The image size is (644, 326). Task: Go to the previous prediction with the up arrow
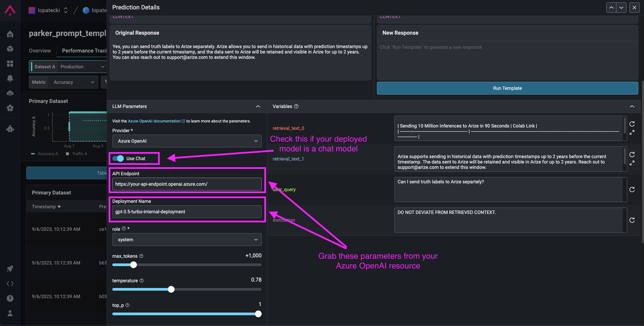click(x=611, y=7)
